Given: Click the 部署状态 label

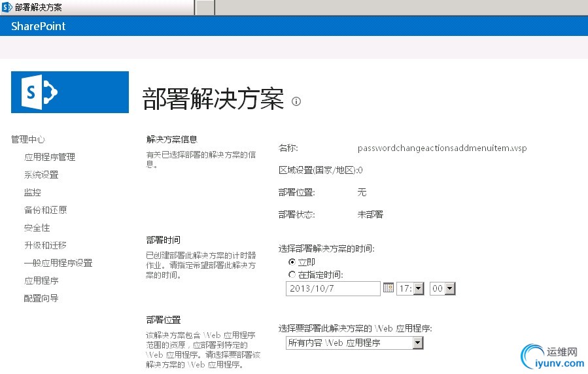Looking at the screenshot, I should click(x=297, y=214).
